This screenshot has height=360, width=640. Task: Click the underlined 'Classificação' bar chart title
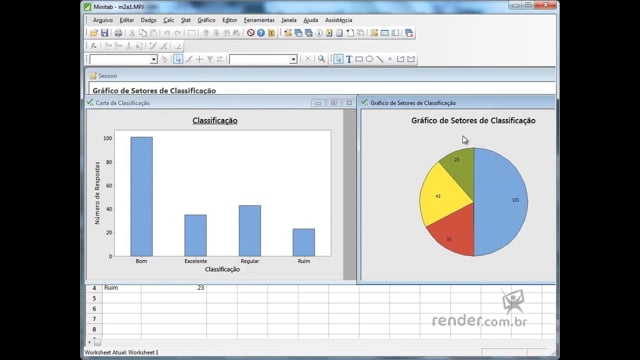point(215,121)
